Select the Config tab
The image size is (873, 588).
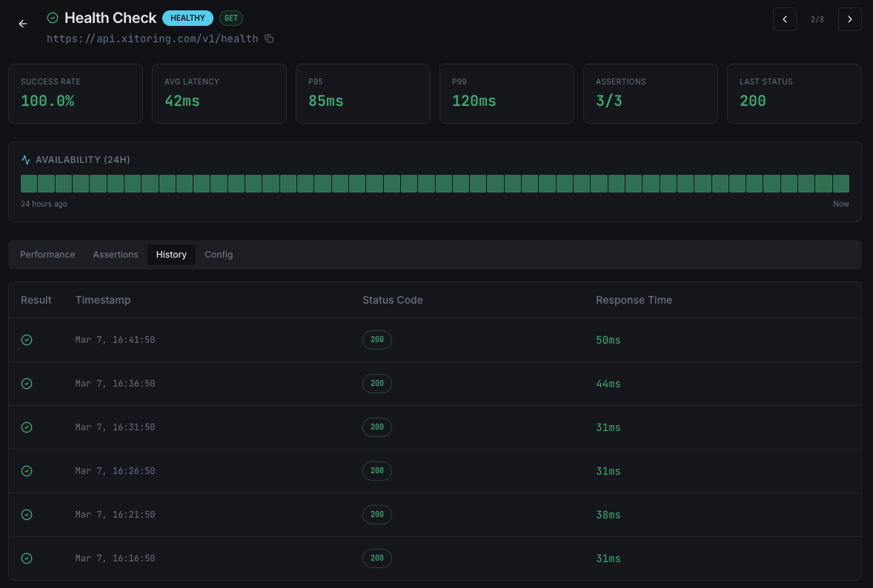tap(219, 254)
